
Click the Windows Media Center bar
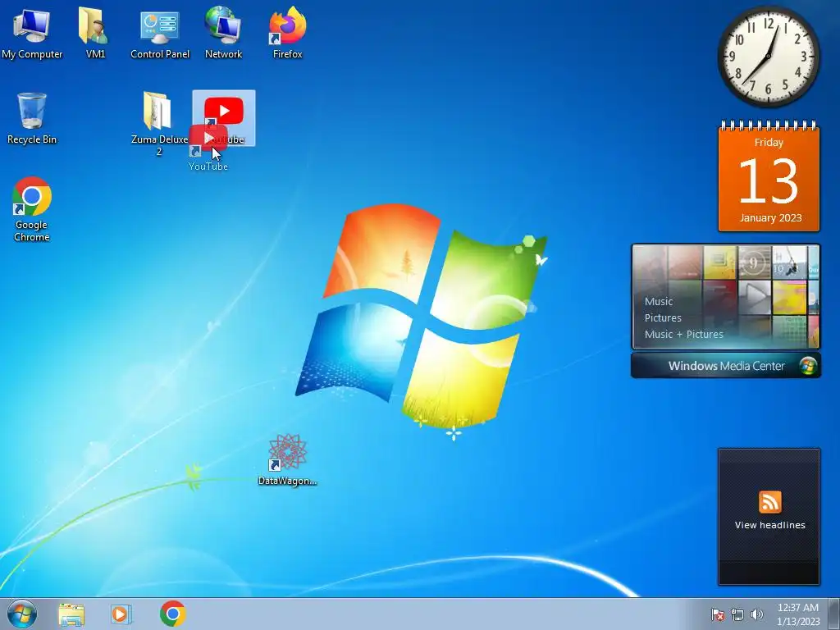coord(726,365)
